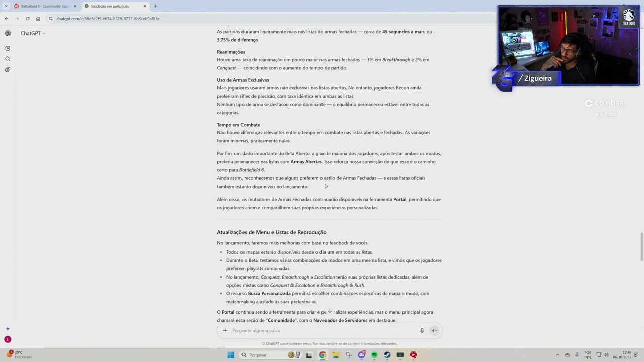This screenshot has width=644, height=362.
Task: Open a new browser tab with plus
Action: coord(155,6)
